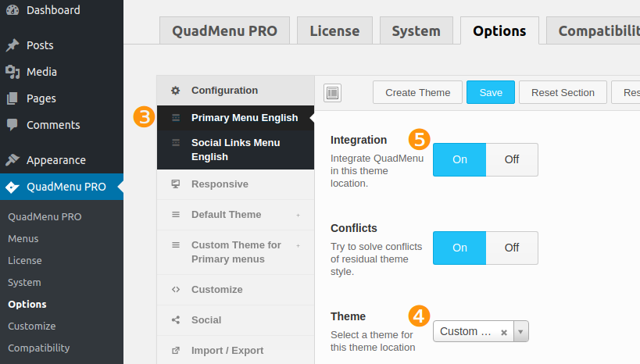
Task: Set Integration toggle to On
Action: [x=459, y=159]
